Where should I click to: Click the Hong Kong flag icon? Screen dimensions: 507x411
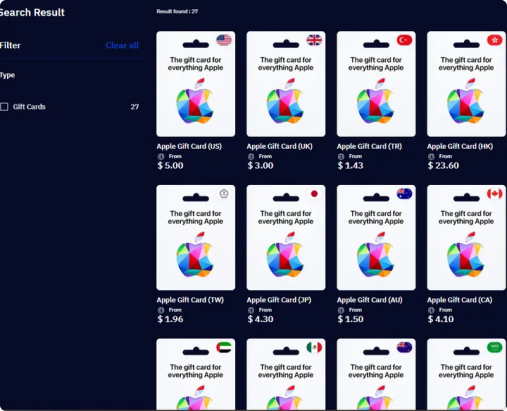click(x=495, y=40)
